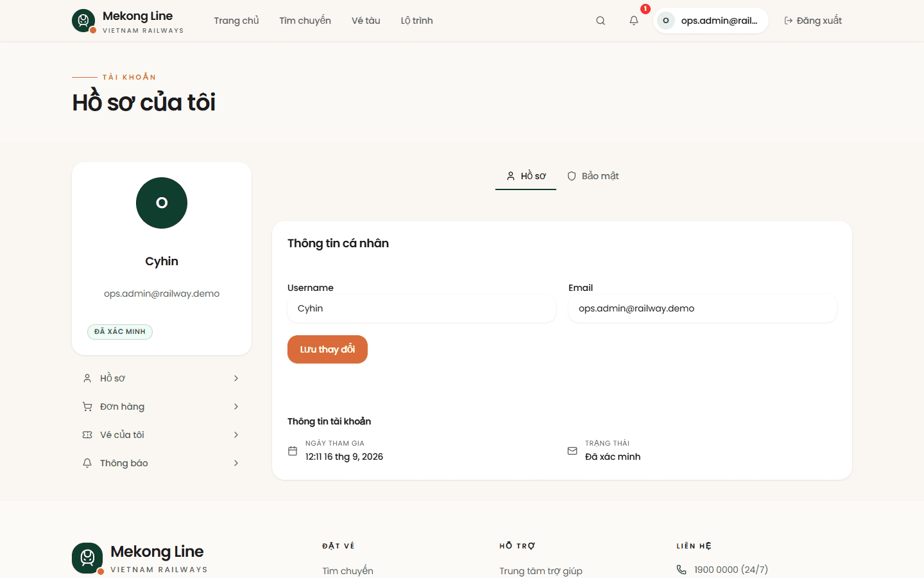
Task: Click the Đăng xuất link
Action: [813, 21]
